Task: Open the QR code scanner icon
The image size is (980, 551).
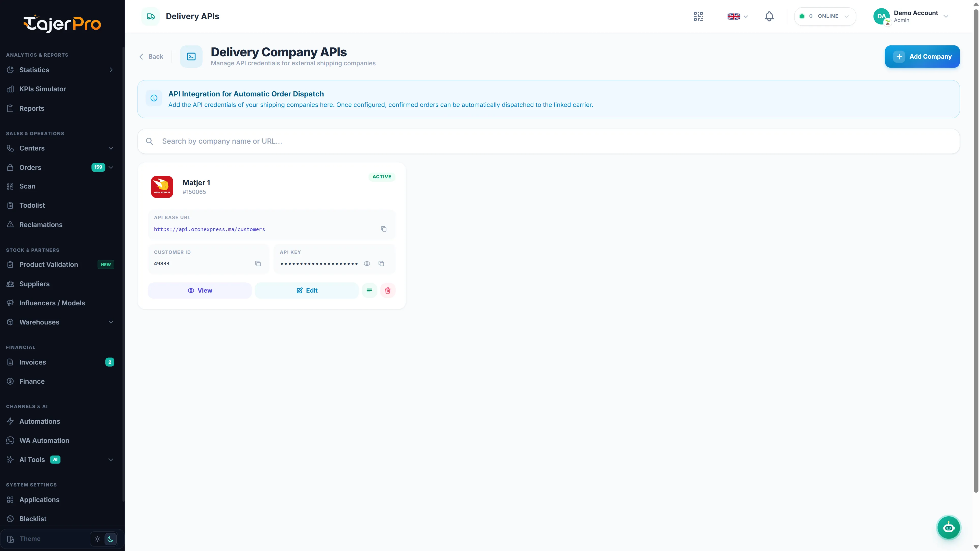Action: [698, 16]
